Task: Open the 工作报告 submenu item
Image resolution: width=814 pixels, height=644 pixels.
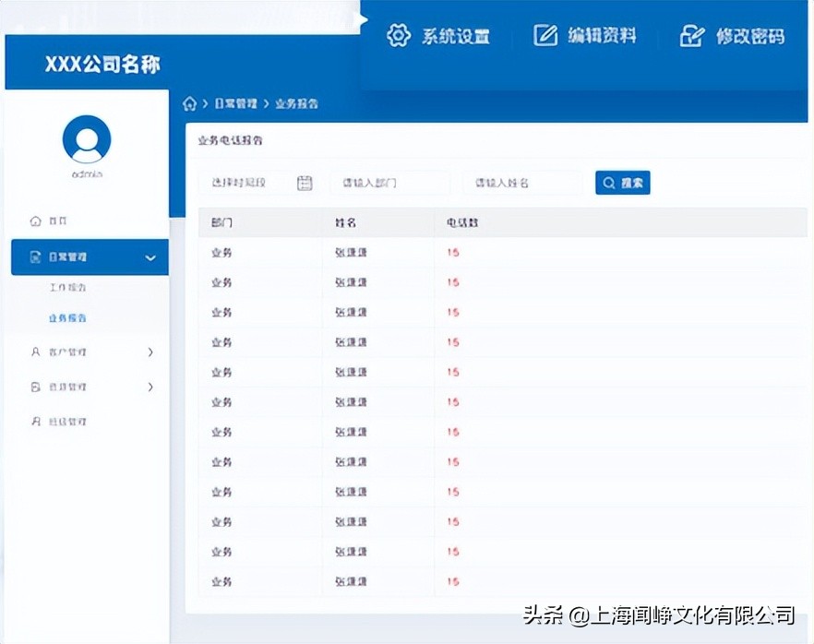Action: click(x=67, y=287)
